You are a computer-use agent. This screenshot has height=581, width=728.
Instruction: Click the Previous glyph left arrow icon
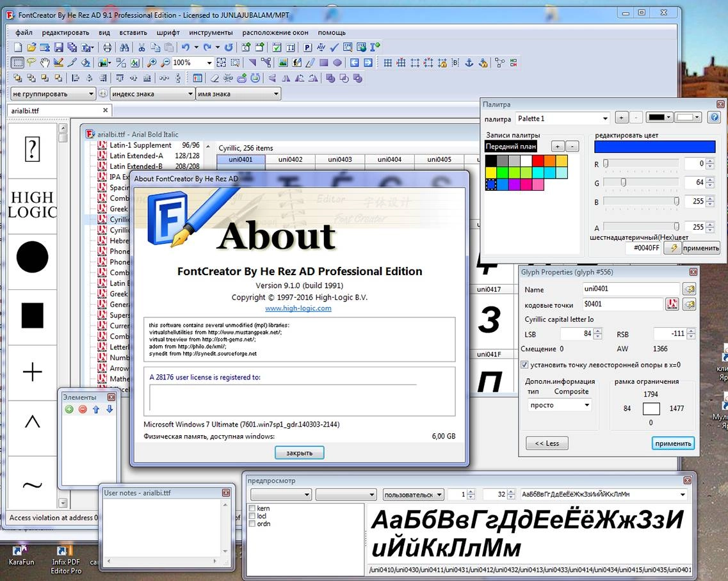[355, 63]
